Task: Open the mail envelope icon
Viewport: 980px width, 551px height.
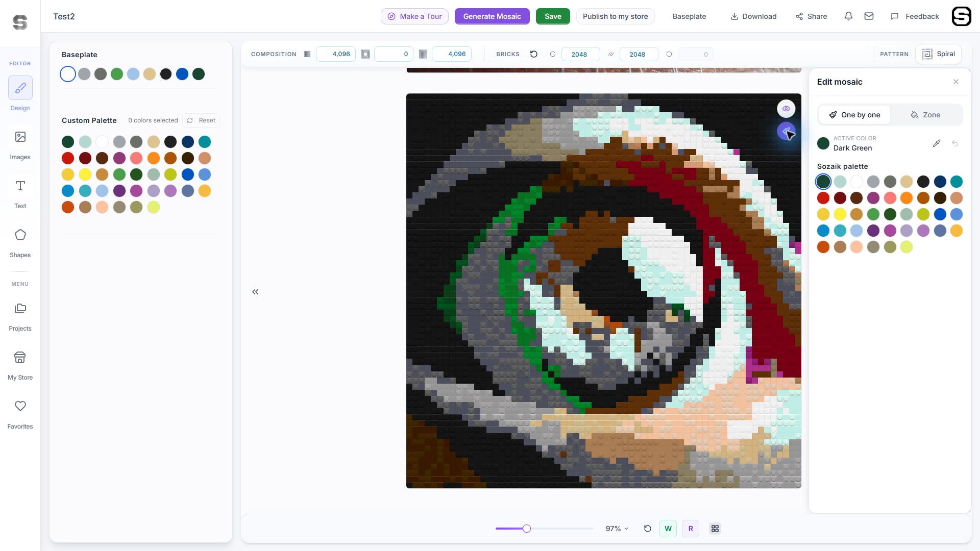Action: (869, 16)
